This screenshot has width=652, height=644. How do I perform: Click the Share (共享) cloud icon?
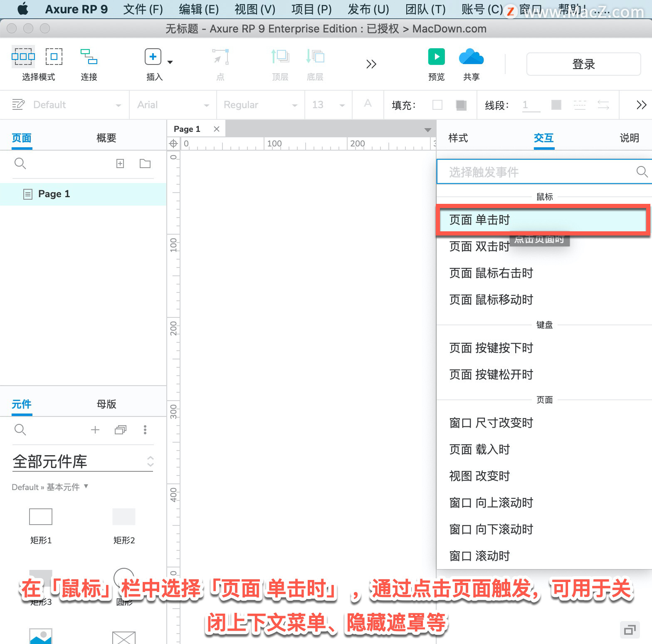tap(471, 57)
